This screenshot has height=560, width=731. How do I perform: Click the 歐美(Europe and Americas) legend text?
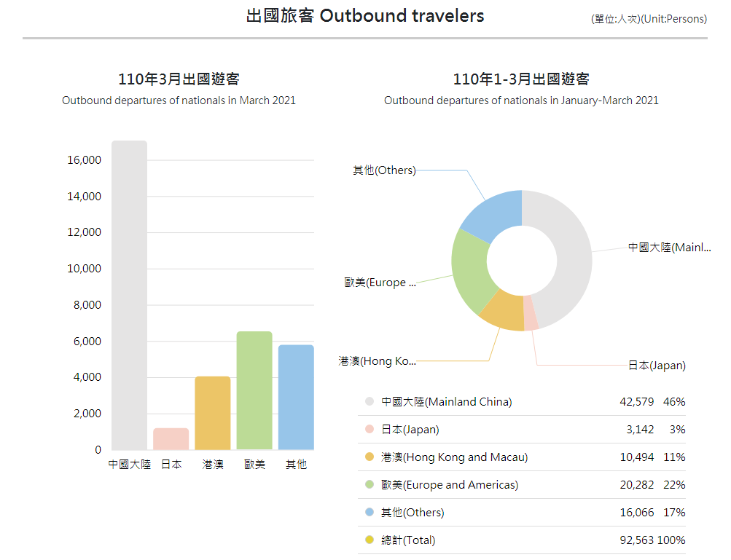[x=450, y=484]
